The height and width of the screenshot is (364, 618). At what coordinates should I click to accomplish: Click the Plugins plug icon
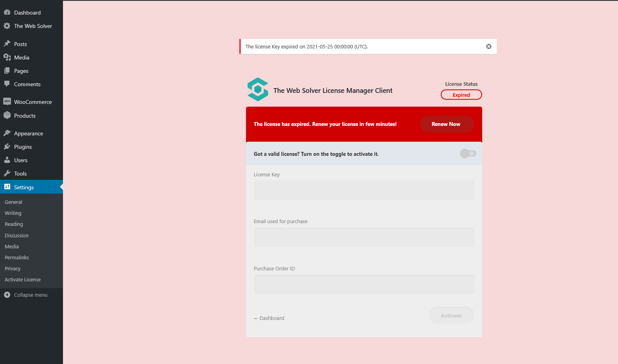(7, 146)
